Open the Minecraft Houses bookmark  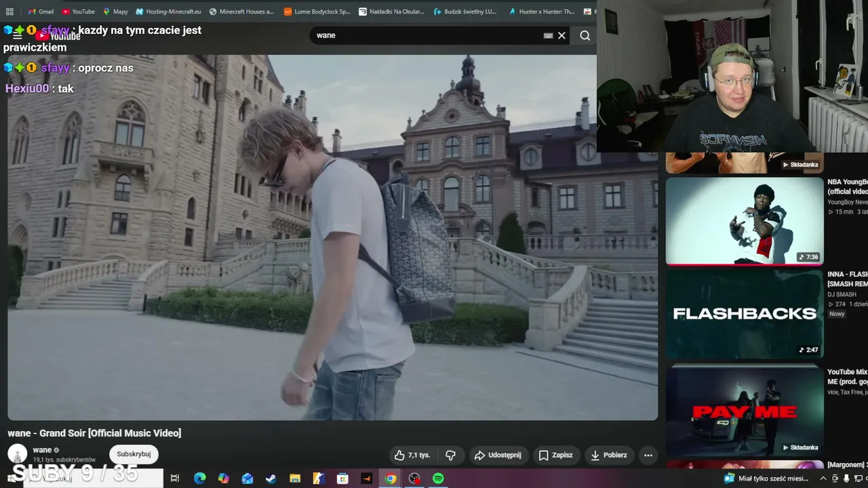pyautogui.click(x=241, y=12)
